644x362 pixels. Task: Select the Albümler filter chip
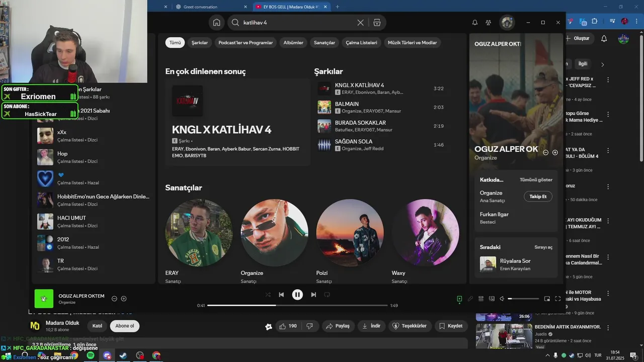(293, 43)
